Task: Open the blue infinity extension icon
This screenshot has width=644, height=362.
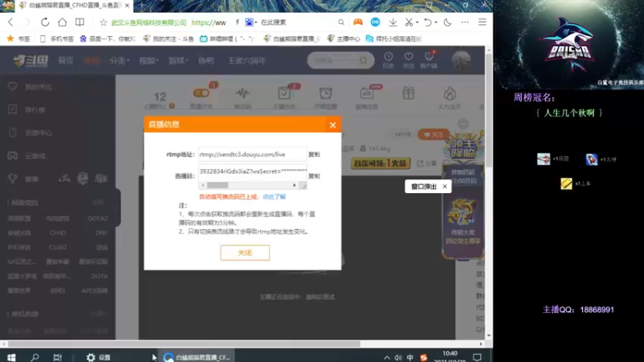Action: [375, 23]
